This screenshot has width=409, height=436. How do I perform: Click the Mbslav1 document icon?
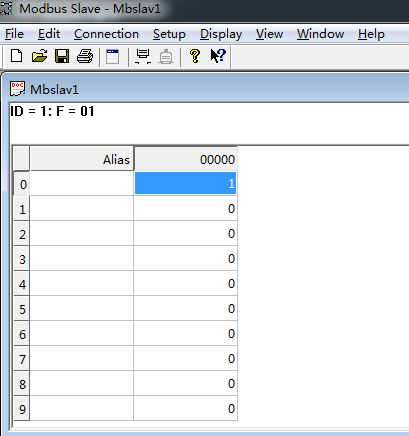tap(17, 89)
